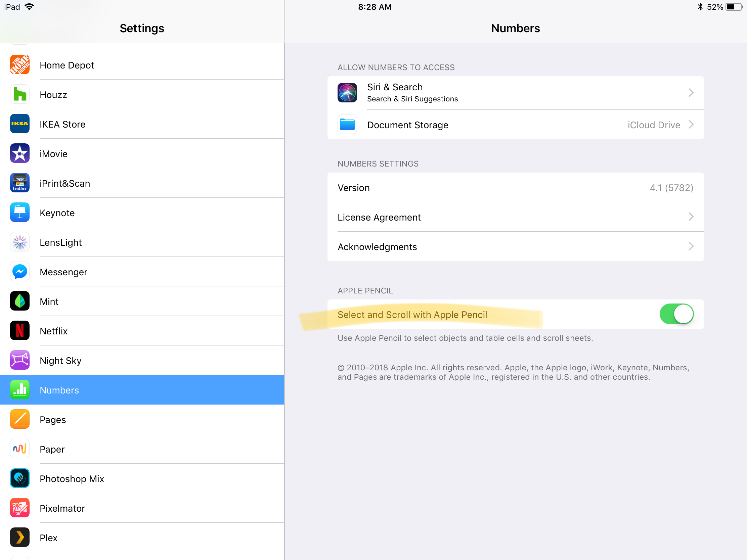This screenshot has height=560, width=747.
Task: Tap the Wi-Fi status icon
Action: pyautogui.click(x=29, y=7)
